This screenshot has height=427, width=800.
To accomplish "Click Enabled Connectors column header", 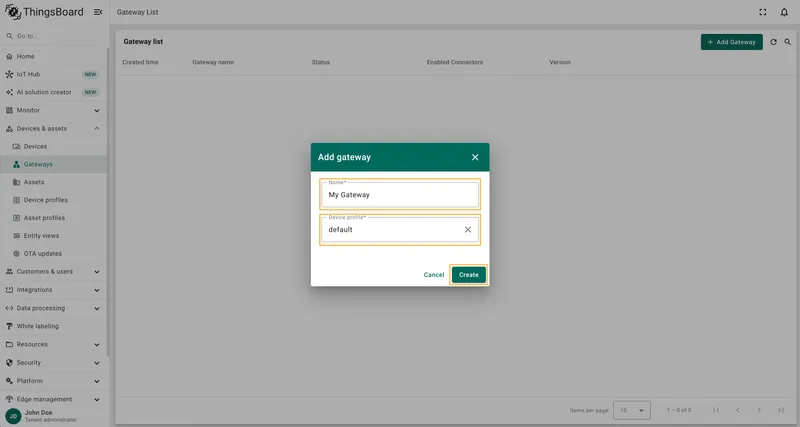I will (455, 62).
